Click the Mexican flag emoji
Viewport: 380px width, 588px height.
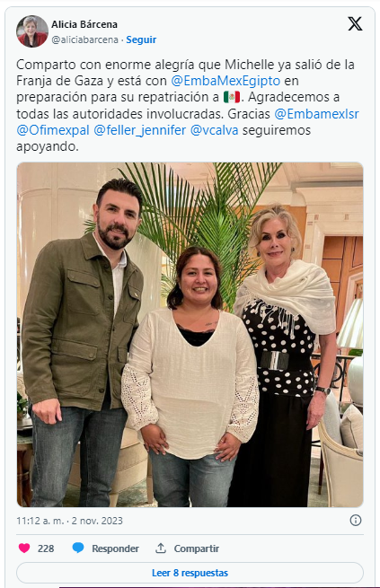232,97
